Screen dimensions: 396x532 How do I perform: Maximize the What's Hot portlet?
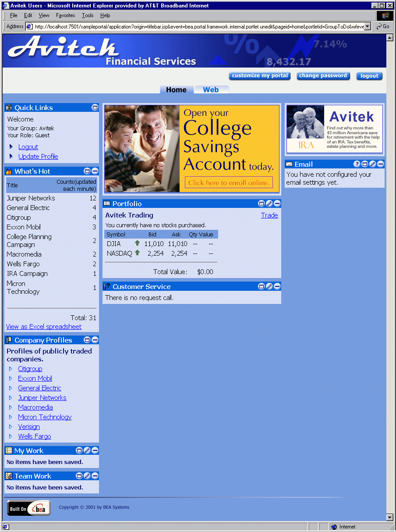click(x=87, y=171)
